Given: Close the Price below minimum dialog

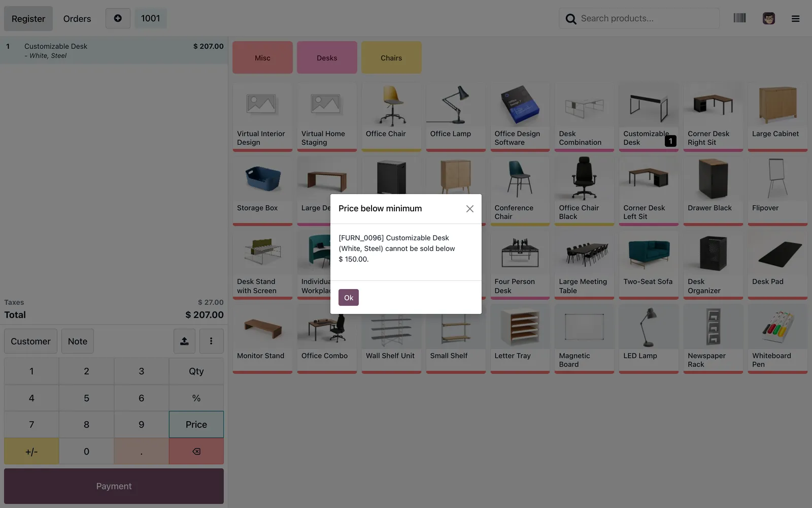Looking at the screenshot, I should pos(470,209).
